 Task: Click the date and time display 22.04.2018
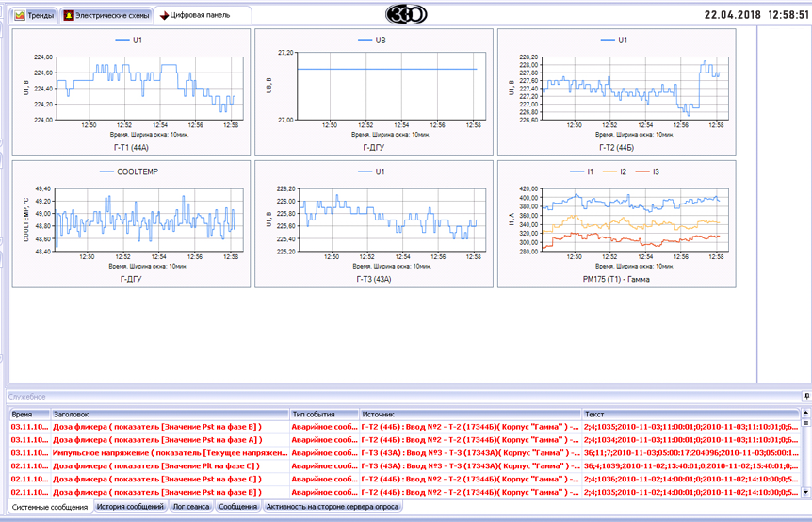point(756,14)
